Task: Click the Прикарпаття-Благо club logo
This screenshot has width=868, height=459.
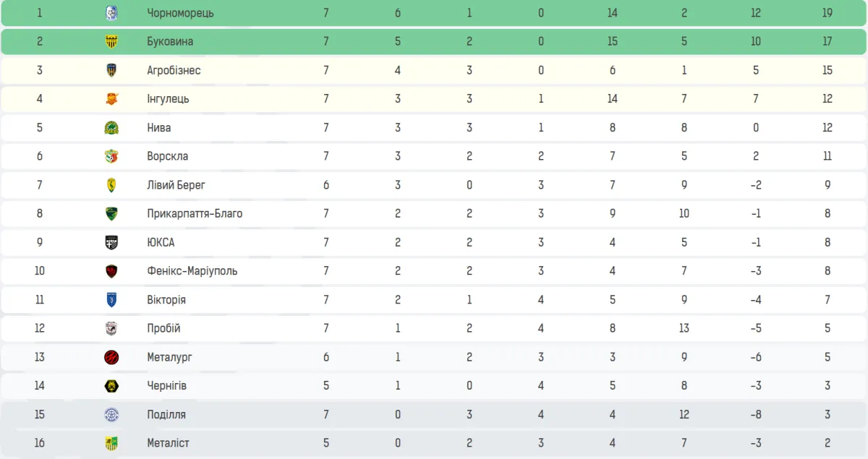Action: [x=111, y=213]
